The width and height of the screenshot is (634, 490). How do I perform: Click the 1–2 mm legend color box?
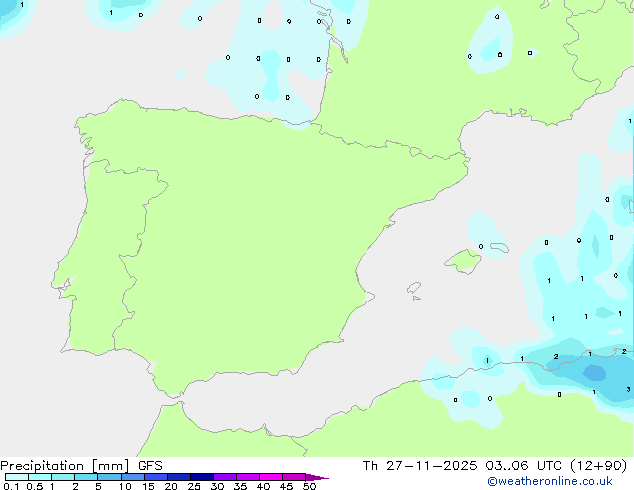pyautogui.click(x=63, y=477)
